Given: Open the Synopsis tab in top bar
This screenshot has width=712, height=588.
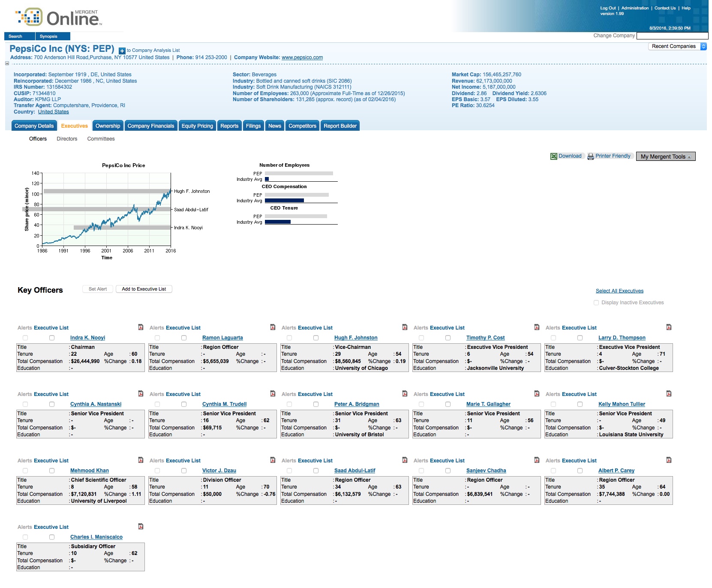Looking at the screenshot, I should [x=53, y=36].
